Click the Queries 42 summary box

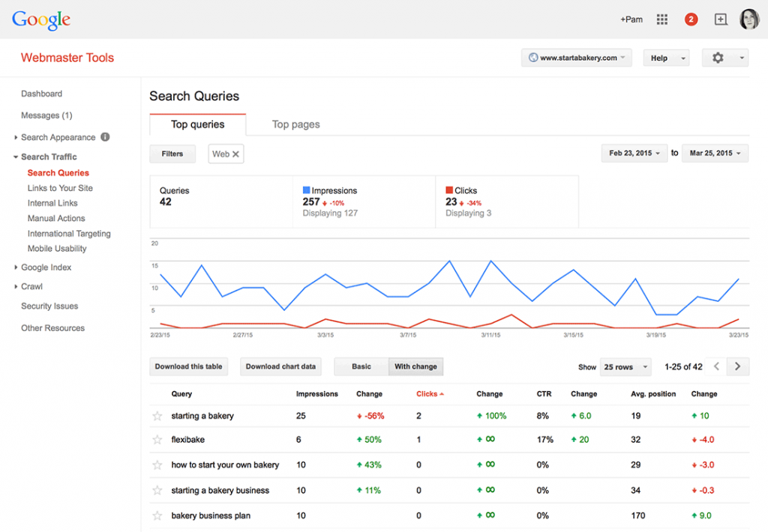(x=221, y=202)
